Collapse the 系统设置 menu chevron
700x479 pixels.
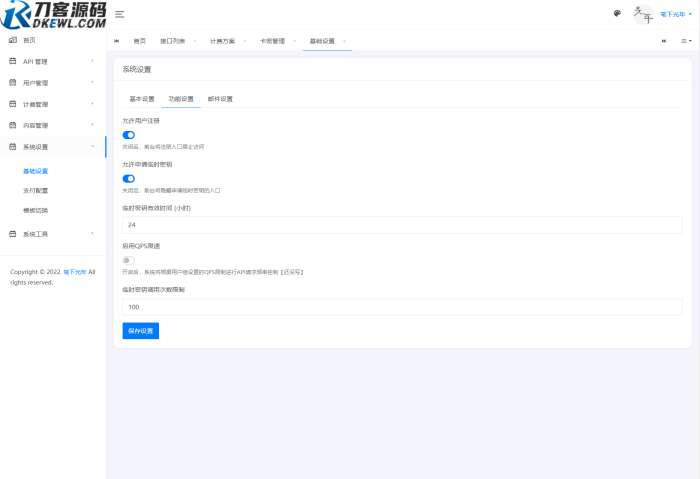pyautogui.click(x=92, y=147)
